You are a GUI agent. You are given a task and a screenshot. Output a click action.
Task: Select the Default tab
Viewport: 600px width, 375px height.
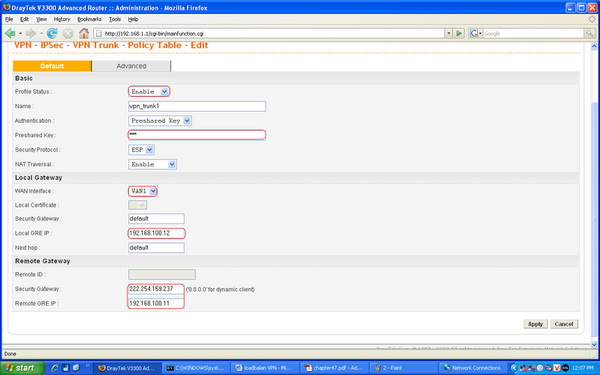tap(52, 66)
